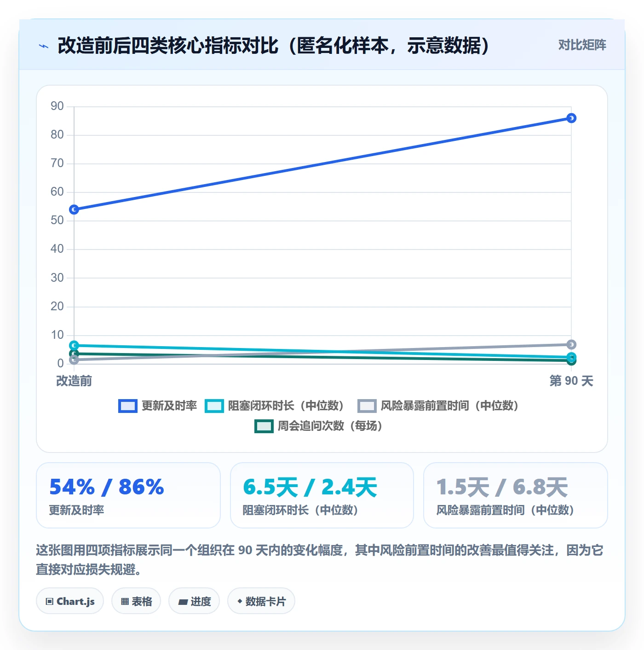Click 阻塞闭环时长（中位数） caption in stat card
644x650 pixels.
301,510
